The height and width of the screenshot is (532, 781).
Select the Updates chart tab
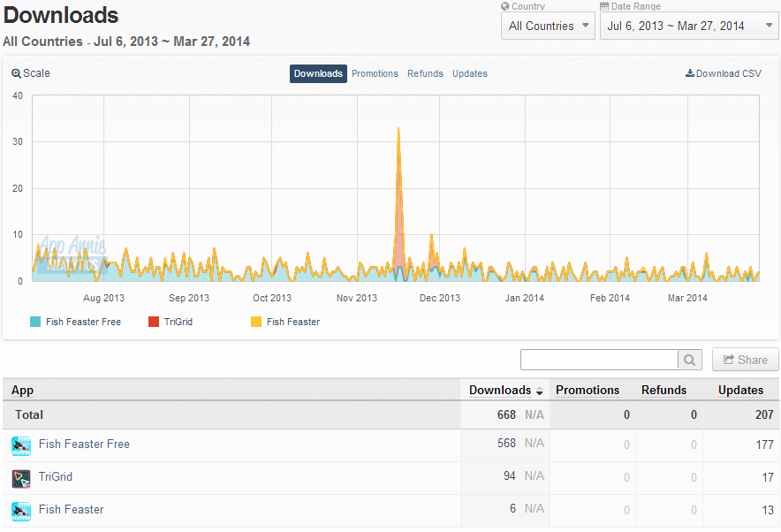[x=470, y=73]
